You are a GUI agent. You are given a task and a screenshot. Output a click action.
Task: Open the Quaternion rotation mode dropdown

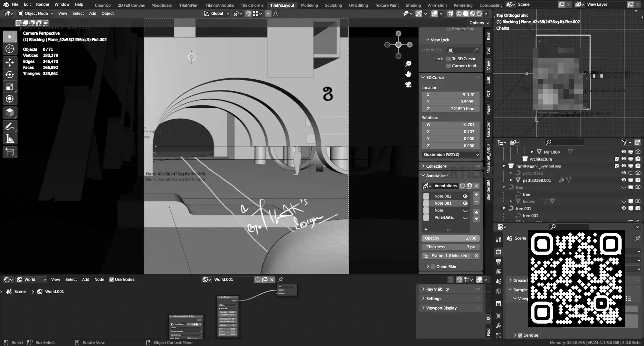click(x=450, y=154)
